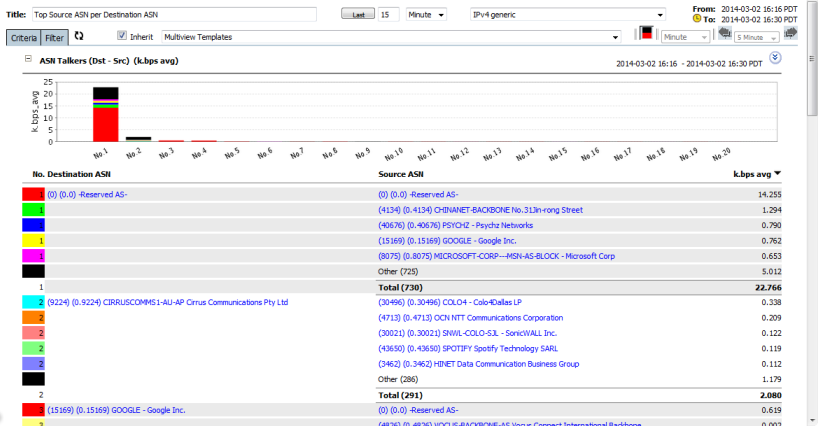Open the red and black chart color icon
This screenshot has width=818, height=426.
[x=647, y=33]
